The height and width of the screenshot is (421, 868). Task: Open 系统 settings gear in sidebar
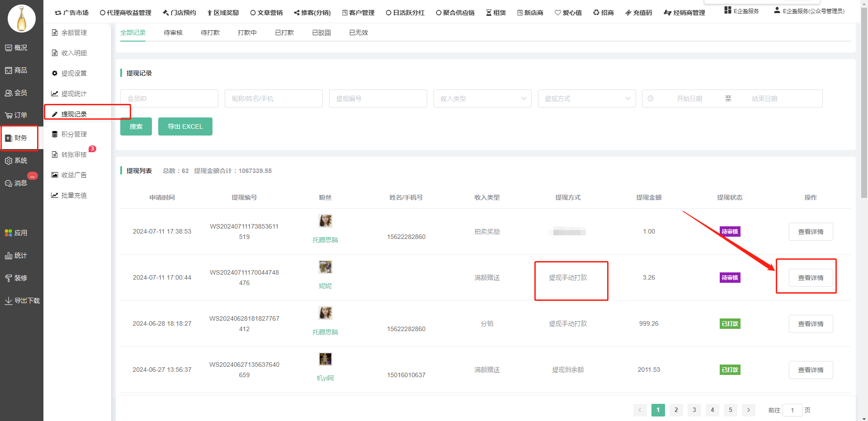[x=16, y=160]
